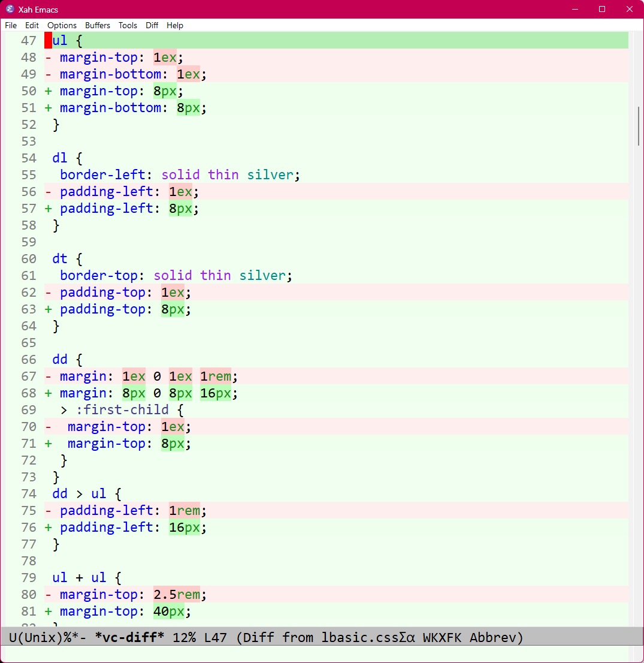Click line number 78
Viewport: 644px width, 663px height.
(x=29, y=560)
